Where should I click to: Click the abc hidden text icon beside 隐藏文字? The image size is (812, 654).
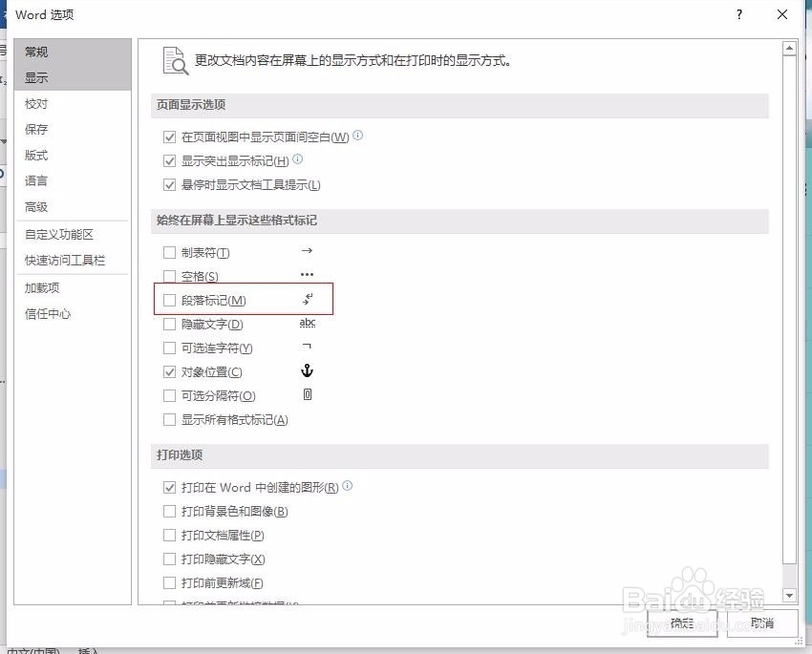click(309, 323)
